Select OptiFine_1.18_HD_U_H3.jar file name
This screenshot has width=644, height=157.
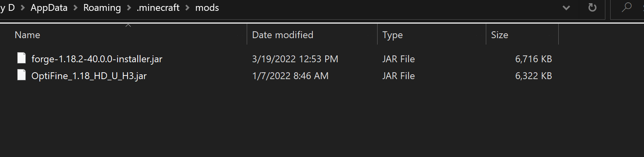89,76
